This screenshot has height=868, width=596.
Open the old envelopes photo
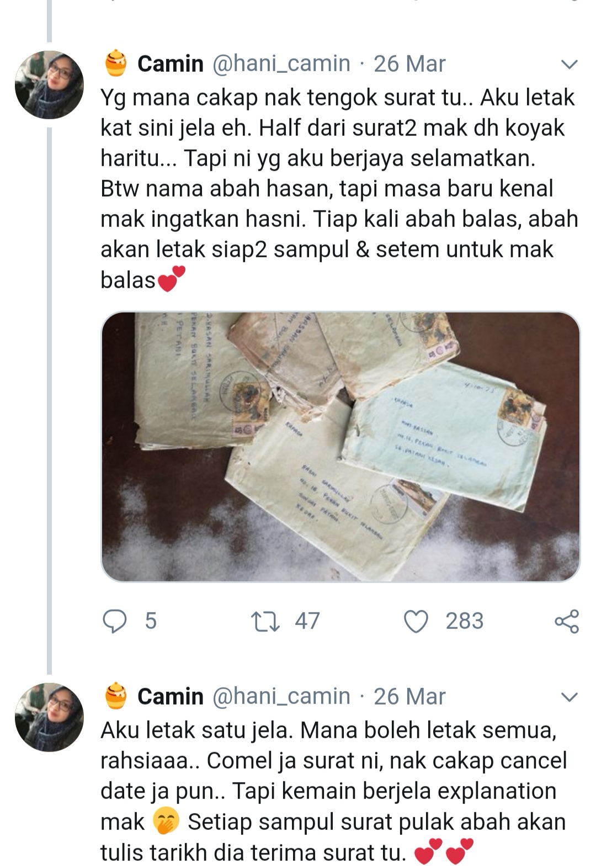click(340, 447)
